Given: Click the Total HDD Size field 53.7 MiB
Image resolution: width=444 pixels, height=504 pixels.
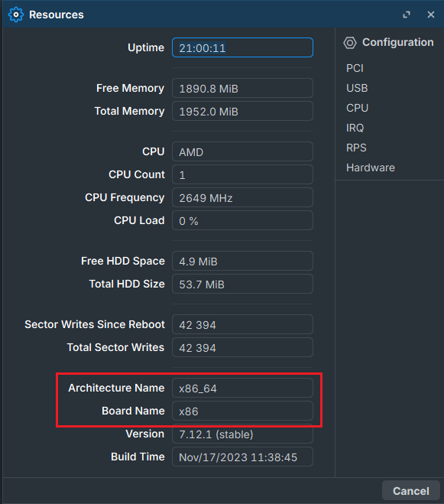Looking at the screenshot, I should tap(242, 285).
